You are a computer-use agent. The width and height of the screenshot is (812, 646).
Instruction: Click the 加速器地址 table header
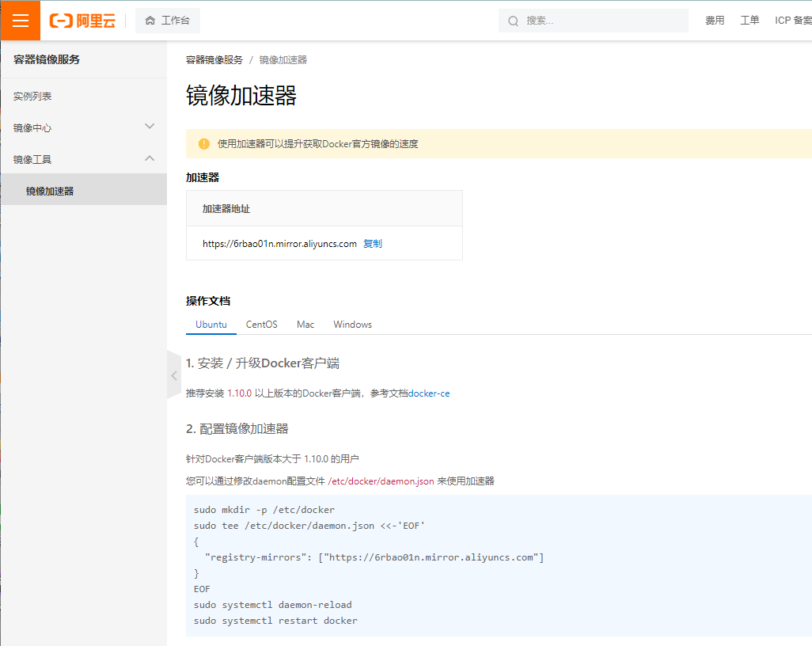(x=226, y=209)
